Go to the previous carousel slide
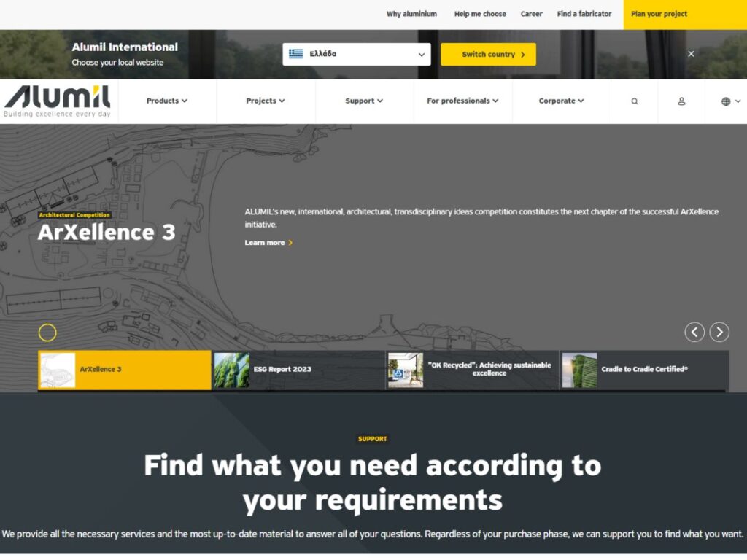Viewport: 747px width, 560px height. tap(694, 332)
